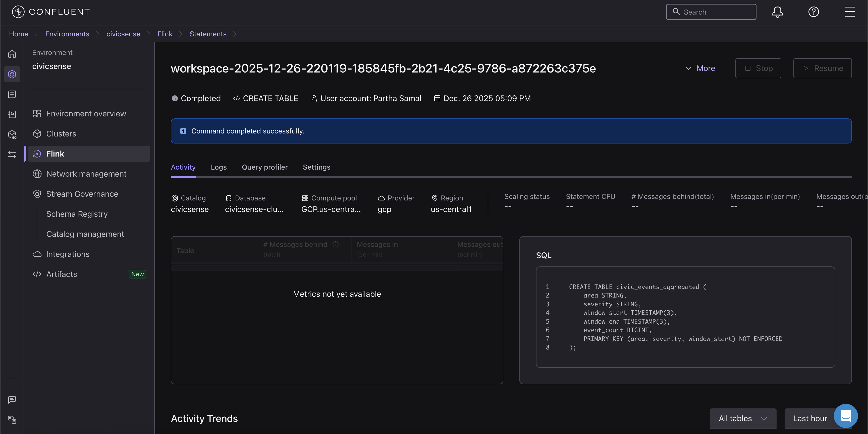Click the home icon in the left rail
The height and width of the screenshot is (434, 868).
pyautogui.click(x=12, y=54)
